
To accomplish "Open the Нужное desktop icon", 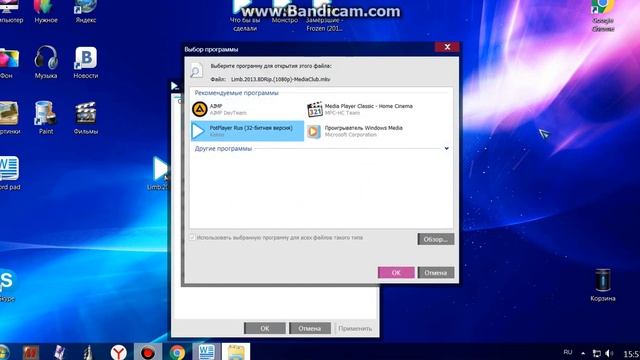I will coord(46,11).
